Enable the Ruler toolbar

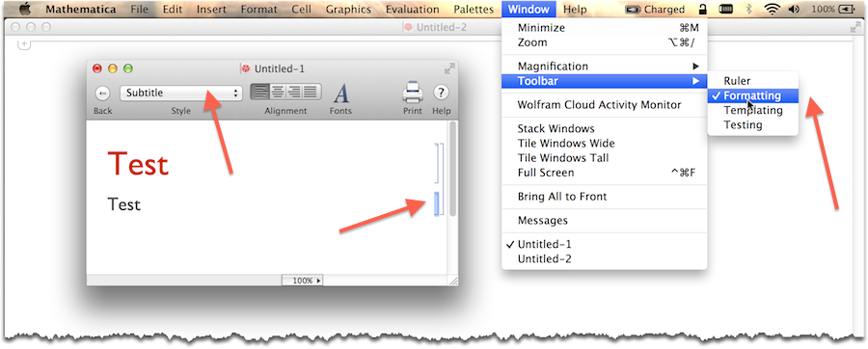point(753,81)
